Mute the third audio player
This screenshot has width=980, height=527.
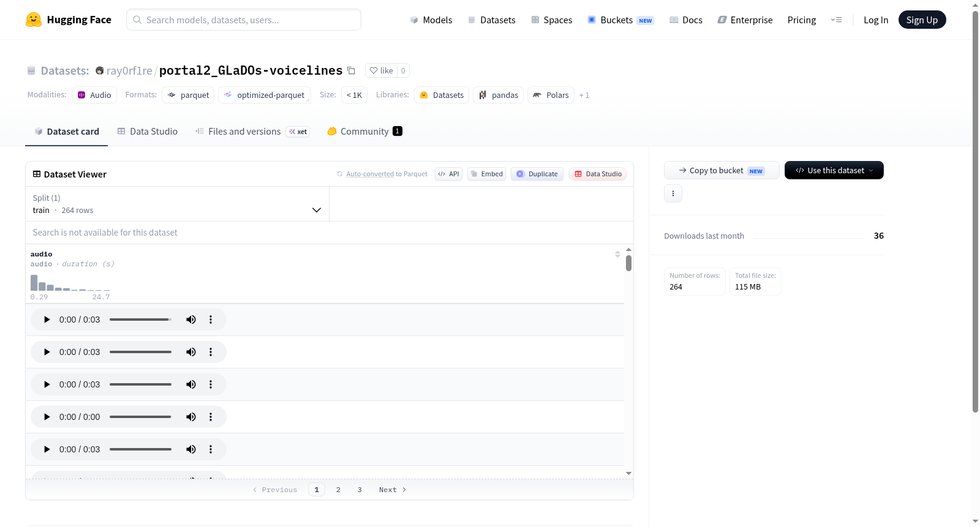(x=191, y=384)
